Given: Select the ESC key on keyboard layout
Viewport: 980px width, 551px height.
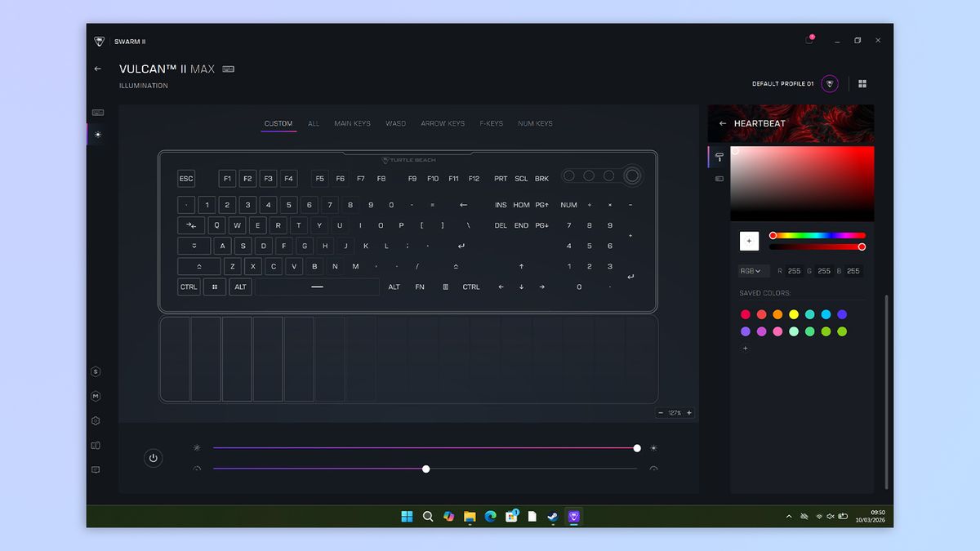Looking at the screenshot, I should [x=186, y=179].
